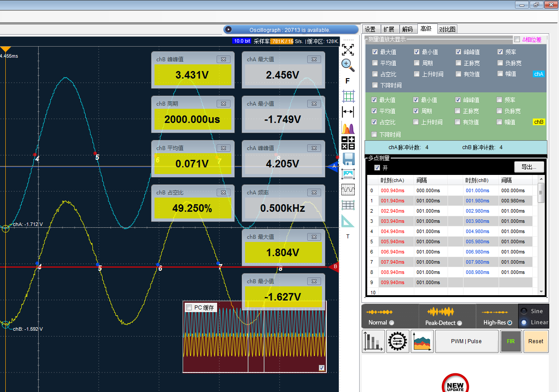
Task: Open the 对比图 tab
Action: [x=447, y=29]
